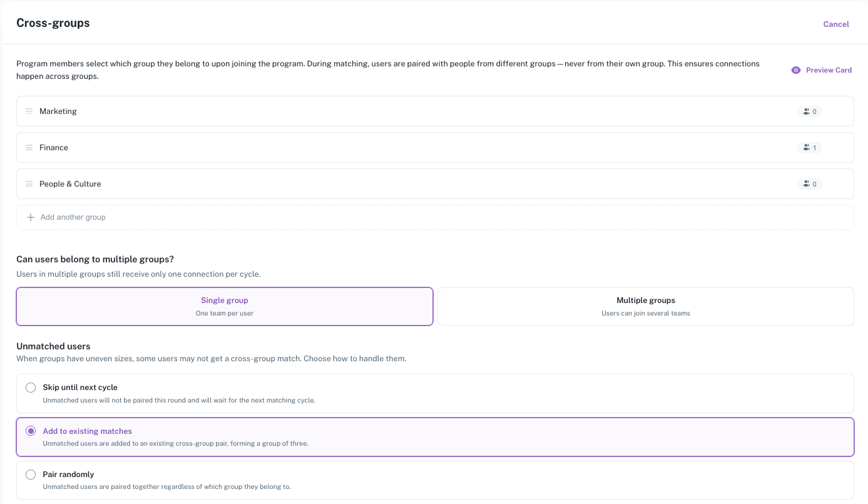Click the Unmatched users heading
This screenshot has height=504, width=868.
click(x=53, y=346)
